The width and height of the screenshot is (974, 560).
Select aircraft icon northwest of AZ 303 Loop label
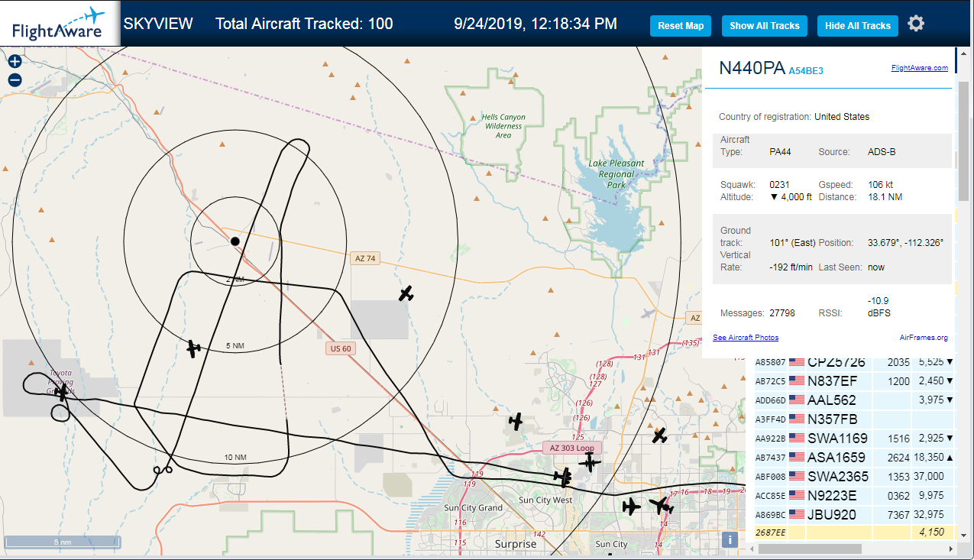click(x=516, y=421)
